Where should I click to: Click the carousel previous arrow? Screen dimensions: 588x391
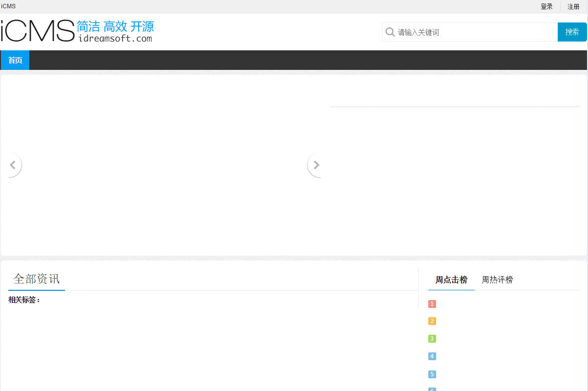pyautogui.click(x=13, y=165)
